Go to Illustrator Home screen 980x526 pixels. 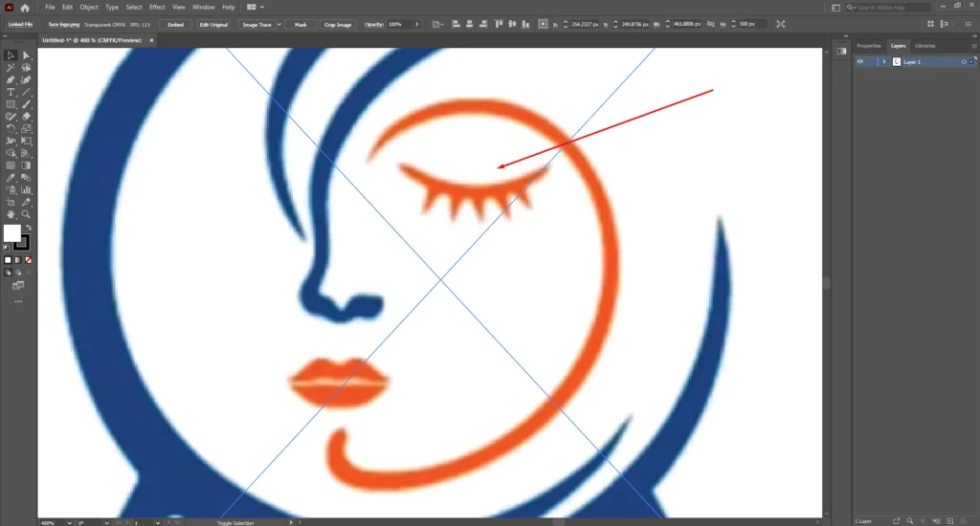point(25,8)
